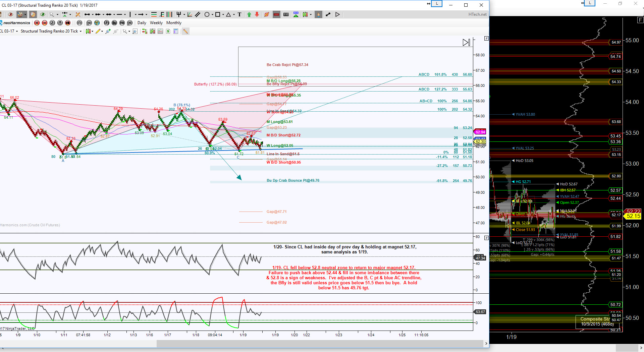Screen dimensions: 644x352
Task: Toggle the red-eye visibility icon
Action: point(11,14)
